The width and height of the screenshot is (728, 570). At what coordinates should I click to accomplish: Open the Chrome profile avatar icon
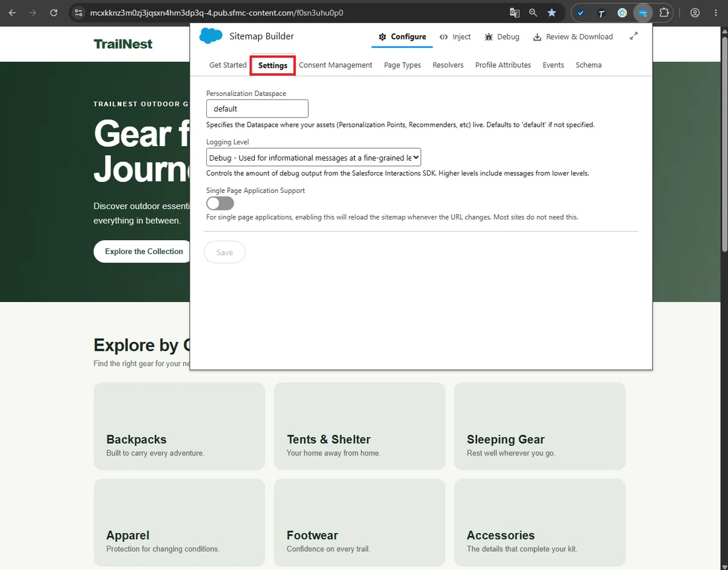[695, 13]
